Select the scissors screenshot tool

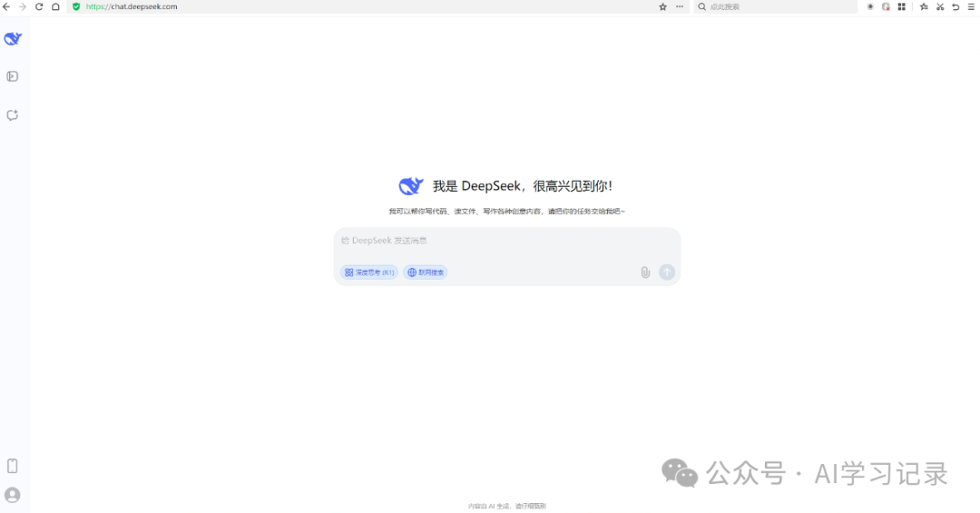tap(940, 7)
